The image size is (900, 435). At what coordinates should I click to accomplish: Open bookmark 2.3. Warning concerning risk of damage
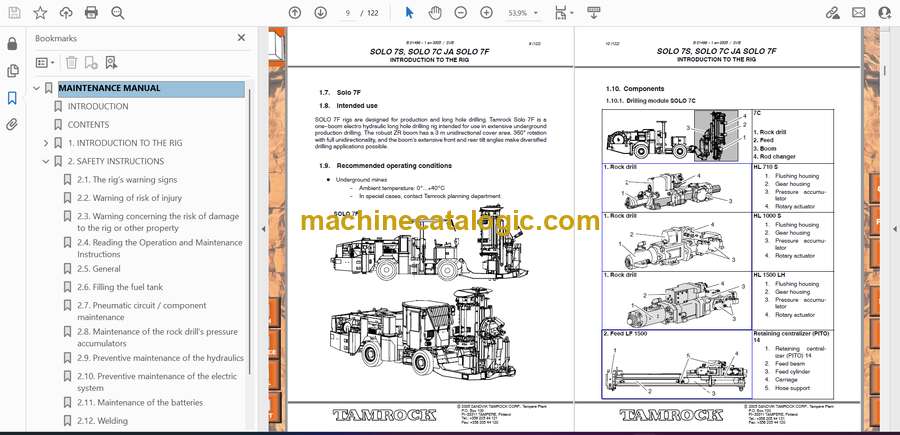point(158,222)
